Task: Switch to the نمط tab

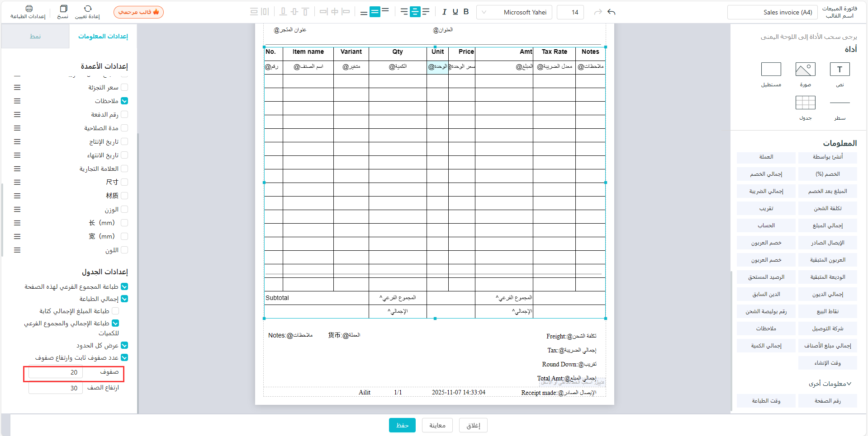Action: [35, 36]
